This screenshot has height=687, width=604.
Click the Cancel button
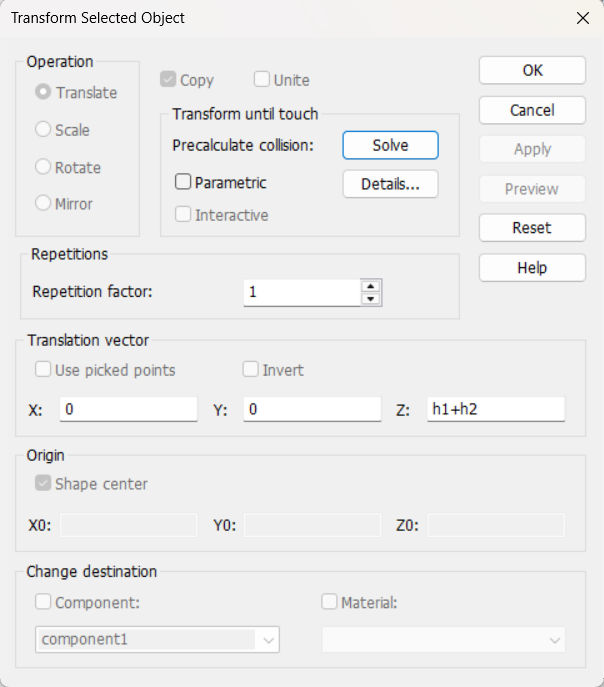coord(532,110)
